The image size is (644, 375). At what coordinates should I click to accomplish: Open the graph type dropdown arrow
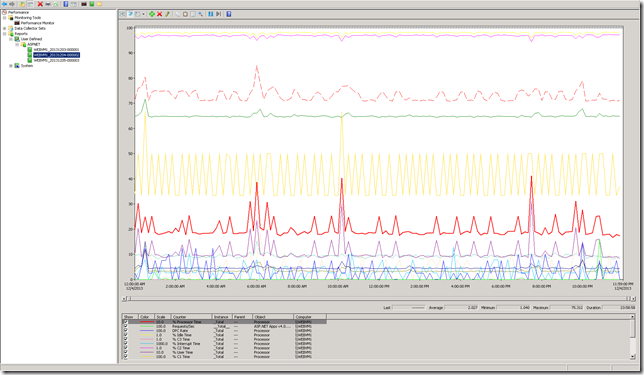coord(143,14)
